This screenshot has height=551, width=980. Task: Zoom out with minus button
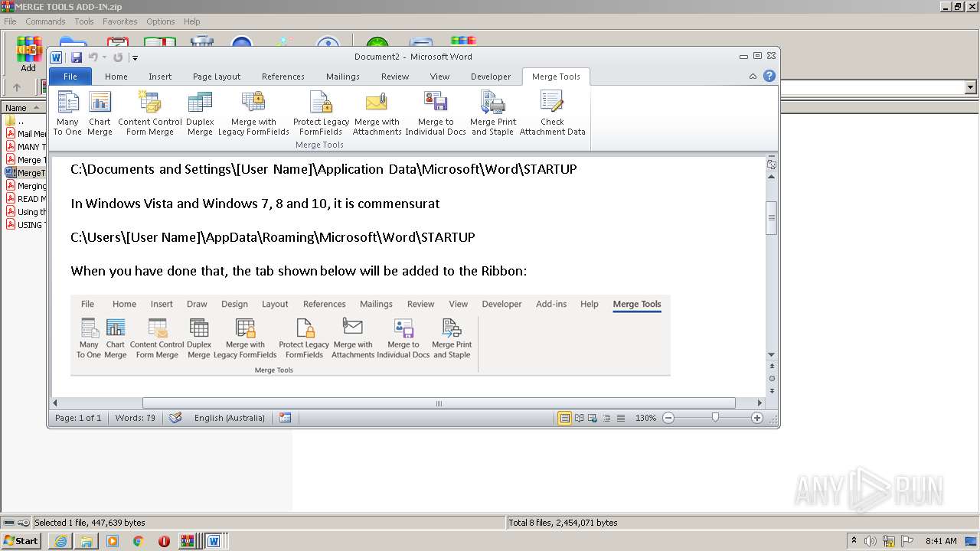point(668,418)
